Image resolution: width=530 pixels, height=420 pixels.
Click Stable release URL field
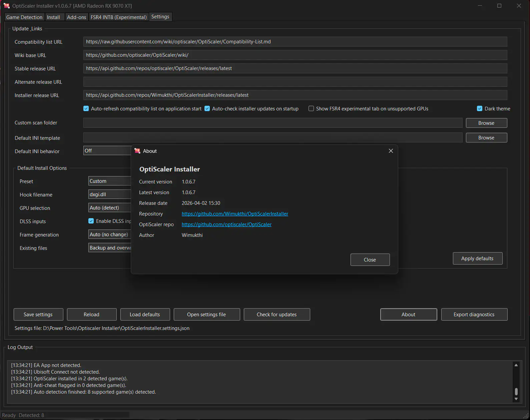(x=295, y=68)
